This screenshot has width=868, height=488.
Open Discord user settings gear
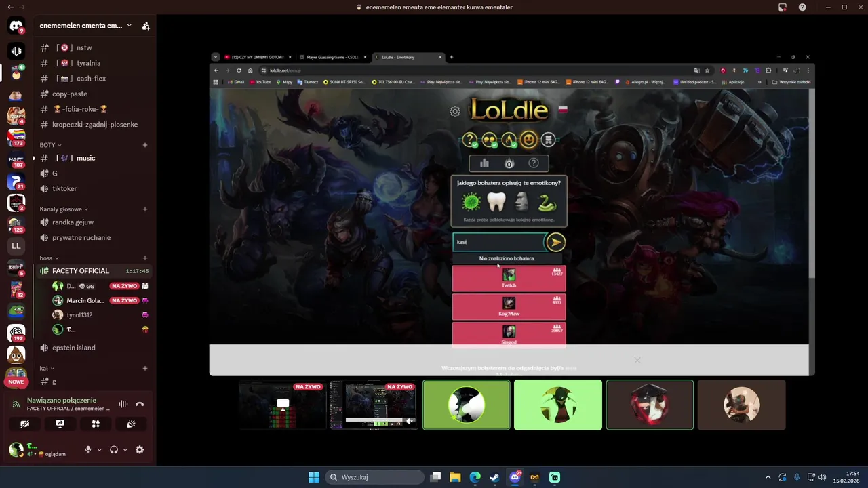point(140,449)
